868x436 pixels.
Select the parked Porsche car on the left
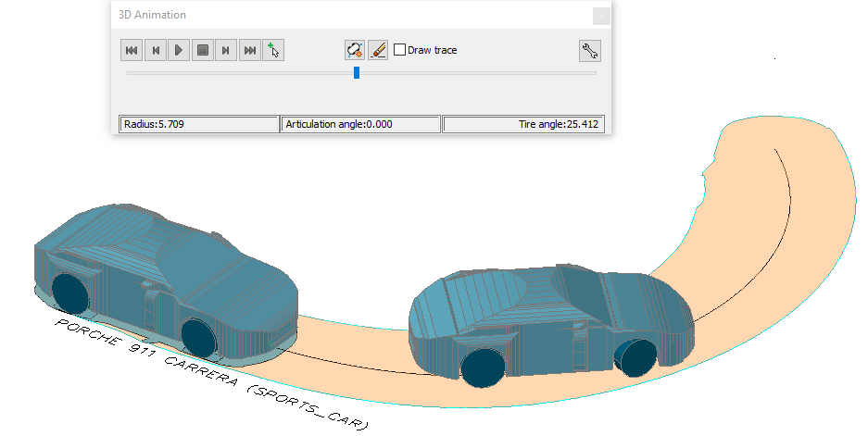pos(167,278)
